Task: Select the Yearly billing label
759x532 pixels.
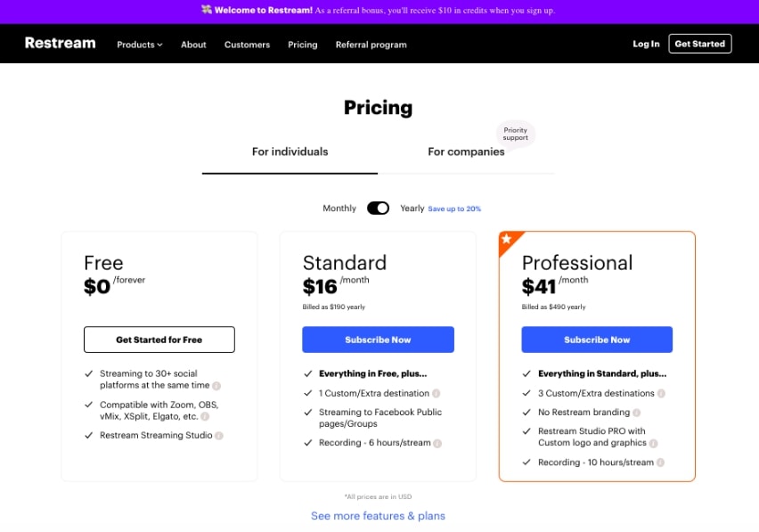Action: (412, 209)
